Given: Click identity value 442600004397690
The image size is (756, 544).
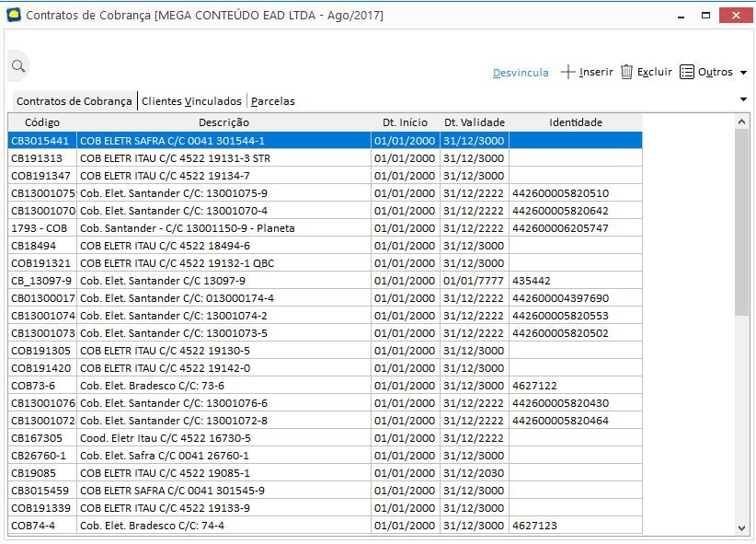Looking at the screenshot, I should pyautogui.click(x=560, y=298).
